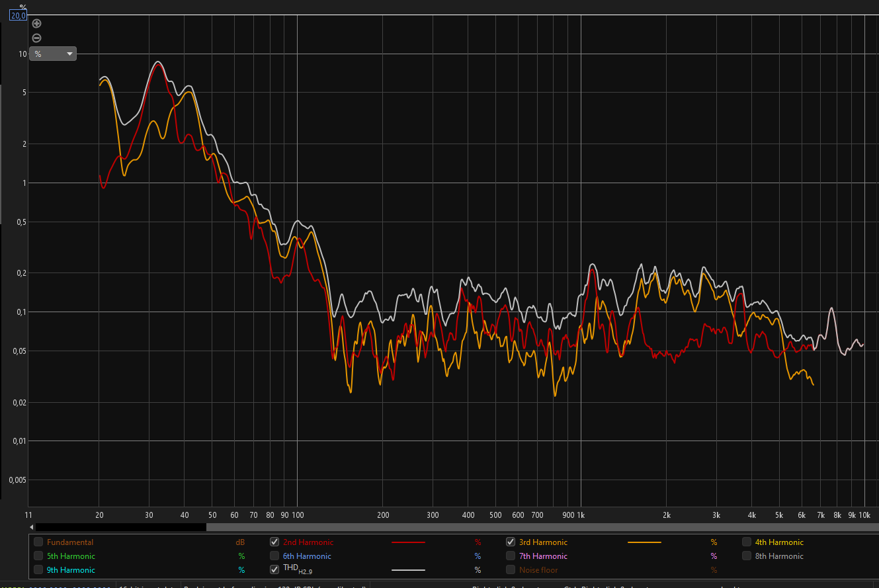Click the 10k frequency axis label
879x588 pixels.
click(864, 515)
